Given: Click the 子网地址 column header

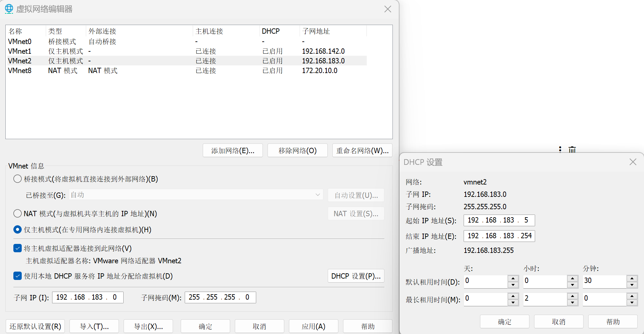Looking at the screenshot, I should 316,31.
